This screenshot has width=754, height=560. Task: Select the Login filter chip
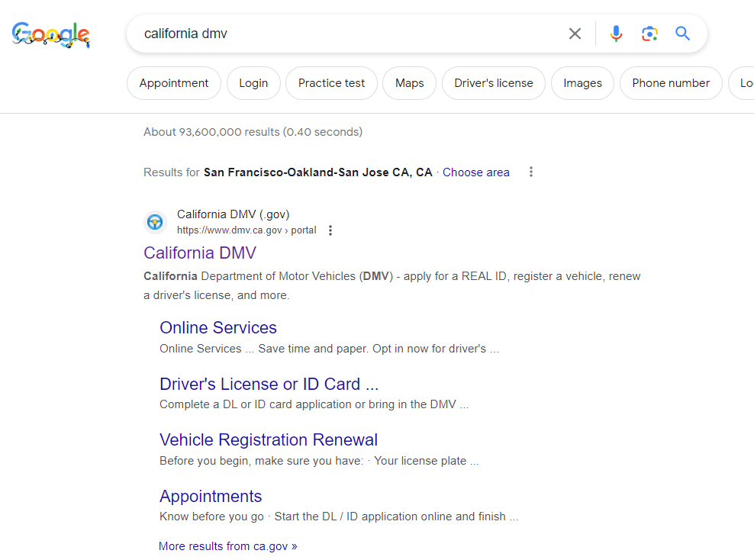tap(253, 83)
